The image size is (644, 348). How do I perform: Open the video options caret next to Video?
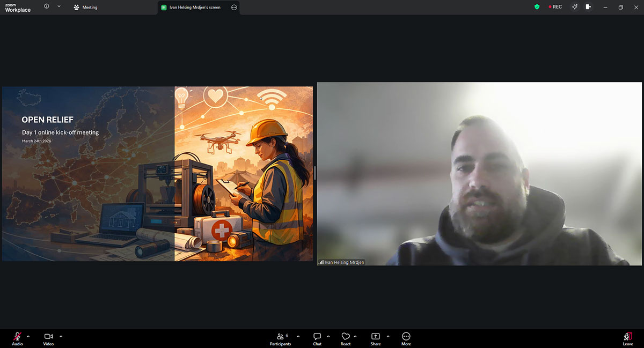[61, 336]
